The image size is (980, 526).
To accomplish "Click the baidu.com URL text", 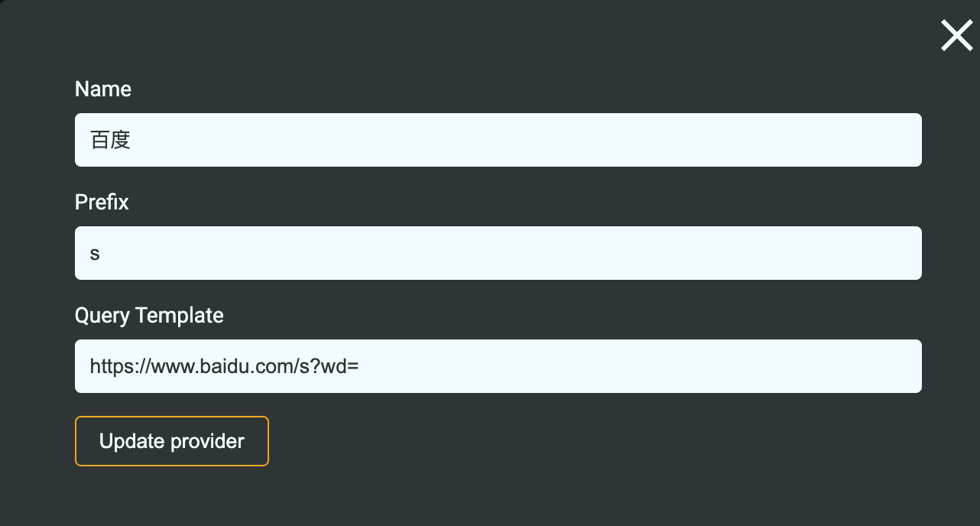I will point(224,366).
